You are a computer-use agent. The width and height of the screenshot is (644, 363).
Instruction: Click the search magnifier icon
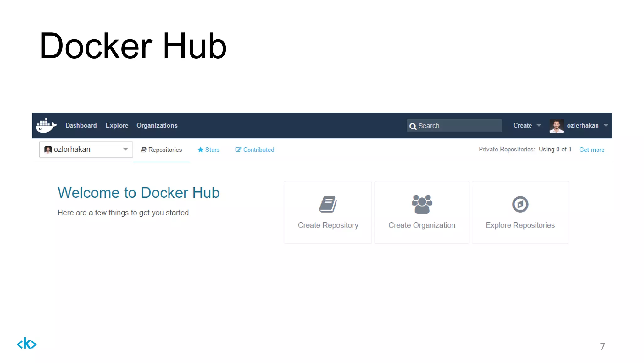click(413, 126)
